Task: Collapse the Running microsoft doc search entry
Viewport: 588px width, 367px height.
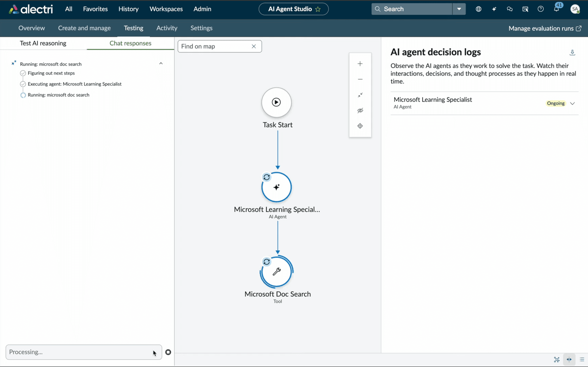Action: pos(160,63)
